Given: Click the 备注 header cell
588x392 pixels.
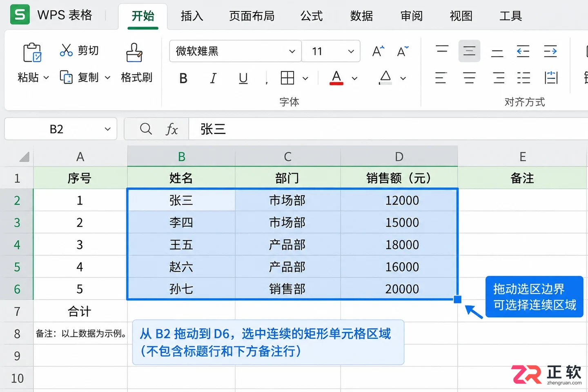Looking at the screenshot, I should tap(523, 178).
